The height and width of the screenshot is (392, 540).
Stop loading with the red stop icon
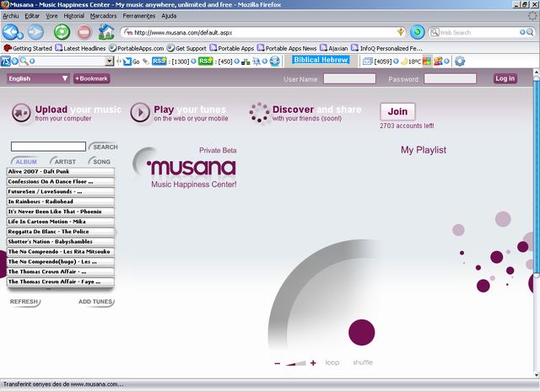coord(84,32)
